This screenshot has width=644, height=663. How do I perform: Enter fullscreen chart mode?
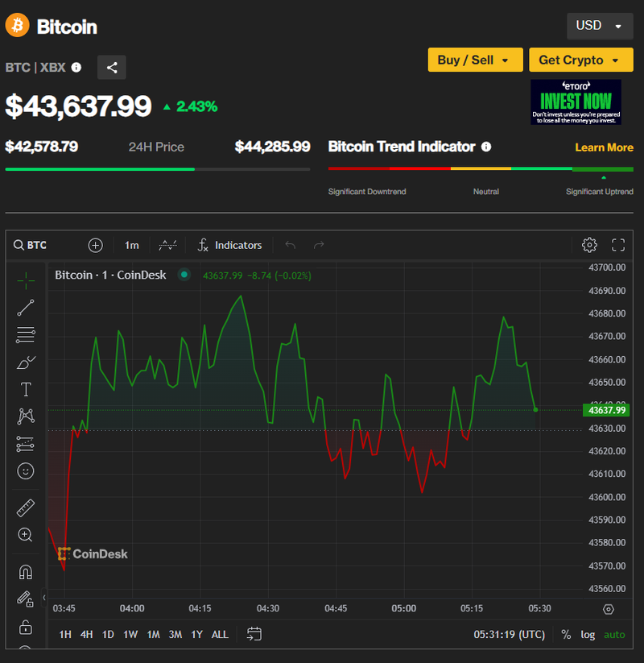[x=618, y=245]
